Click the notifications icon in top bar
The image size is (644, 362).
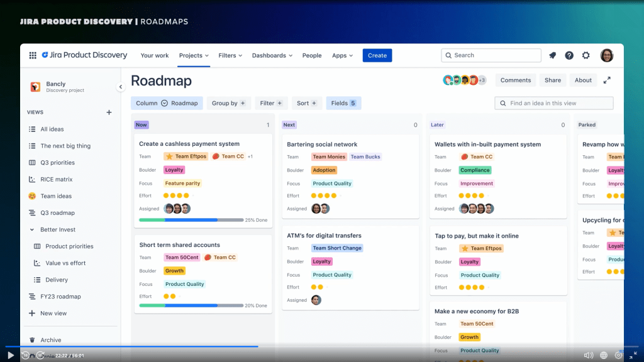pos(552,55)
